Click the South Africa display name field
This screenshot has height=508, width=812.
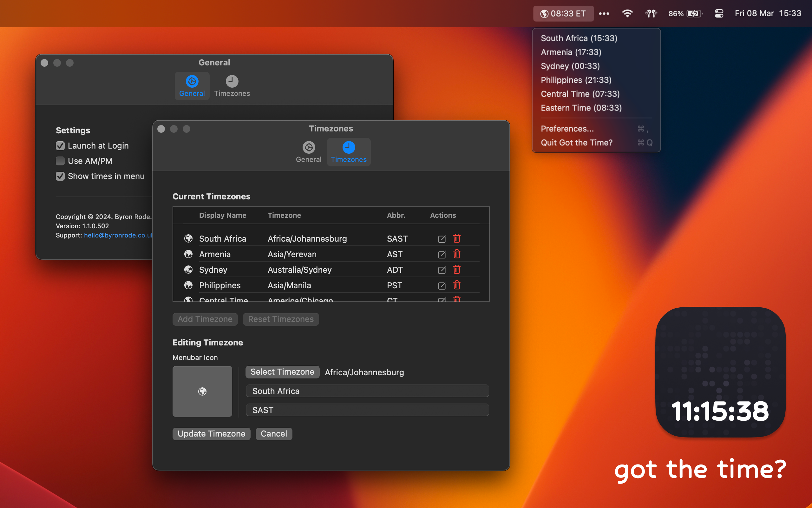click(367, 391)
